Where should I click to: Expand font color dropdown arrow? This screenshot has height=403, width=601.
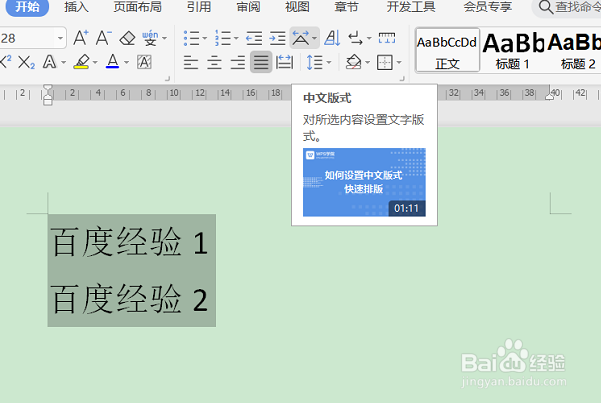pos(126,62)
